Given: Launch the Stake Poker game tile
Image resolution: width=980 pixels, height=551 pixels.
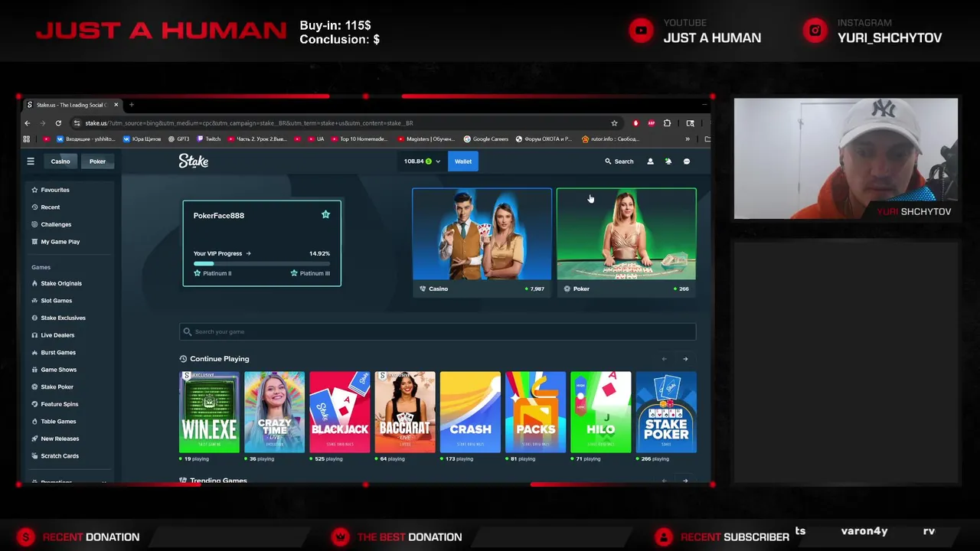Looking at the screenshot, I should tap(666, 412).
